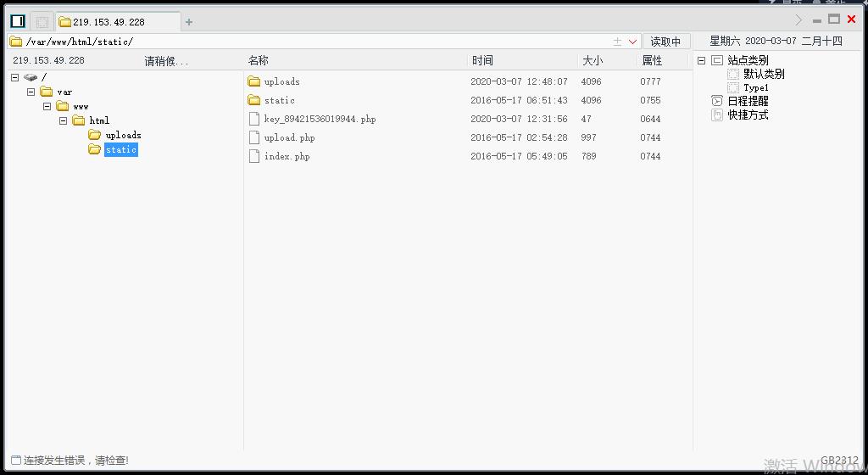Viewport: 868px width, 475px height.
Task: Select file name upload.php
Action: (290, 137)
